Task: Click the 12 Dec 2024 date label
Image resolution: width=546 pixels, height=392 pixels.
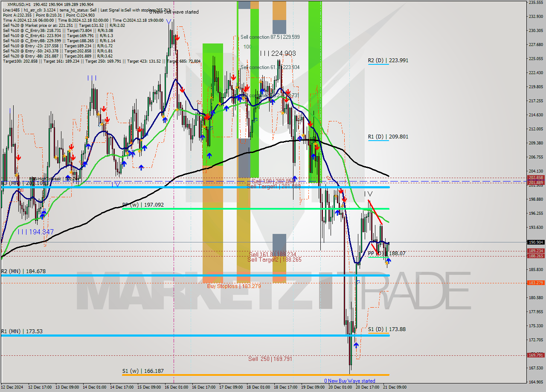Action: point(11,387)
